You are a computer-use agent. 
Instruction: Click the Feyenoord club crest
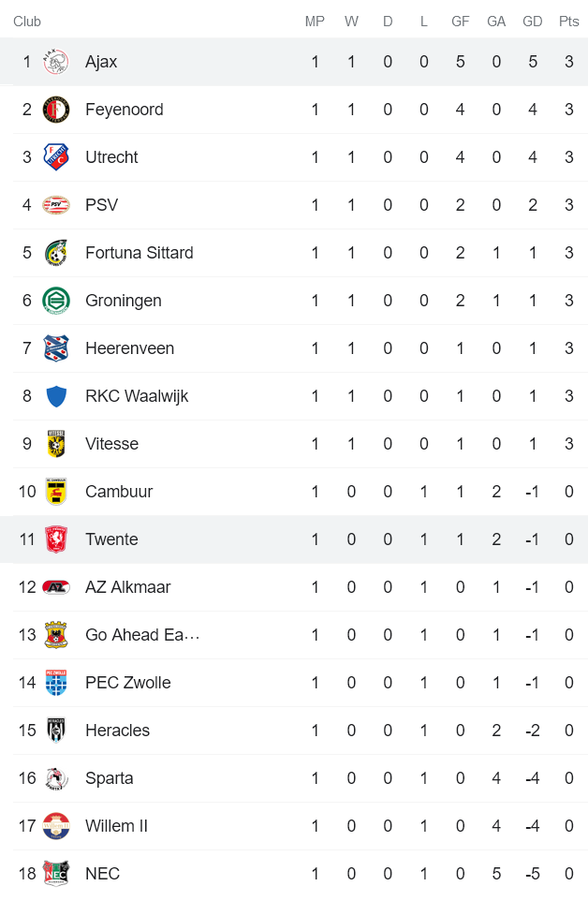click(x=55, y=110)
